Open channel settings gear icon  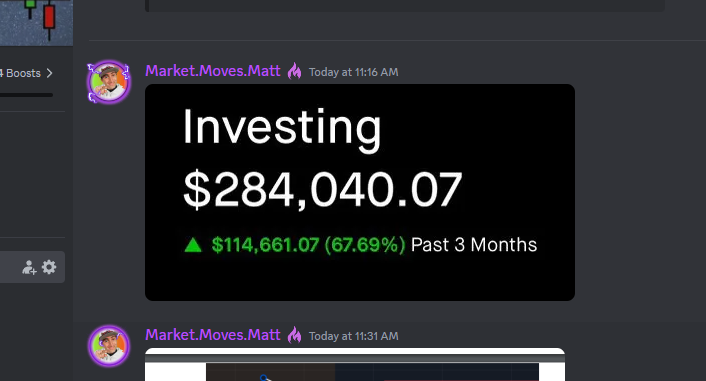pos(49,267)
